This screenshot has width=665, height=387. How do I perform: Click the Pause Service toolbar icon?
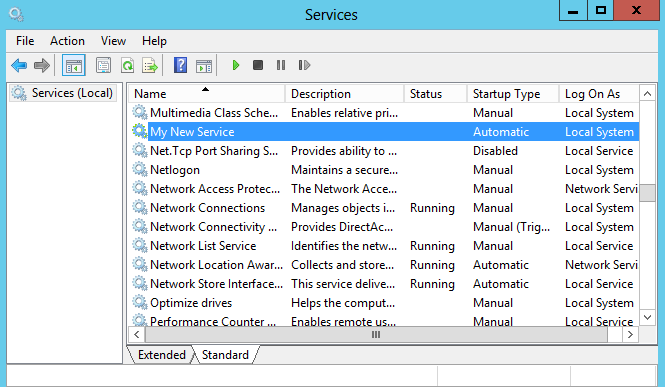click(281, 65)
